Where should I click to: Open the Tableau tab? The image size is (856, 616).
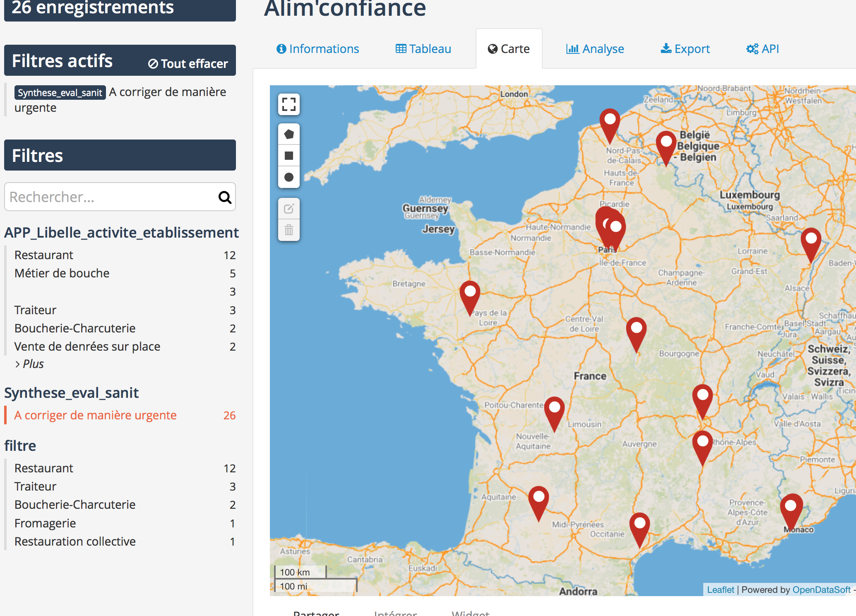point(423,49)
